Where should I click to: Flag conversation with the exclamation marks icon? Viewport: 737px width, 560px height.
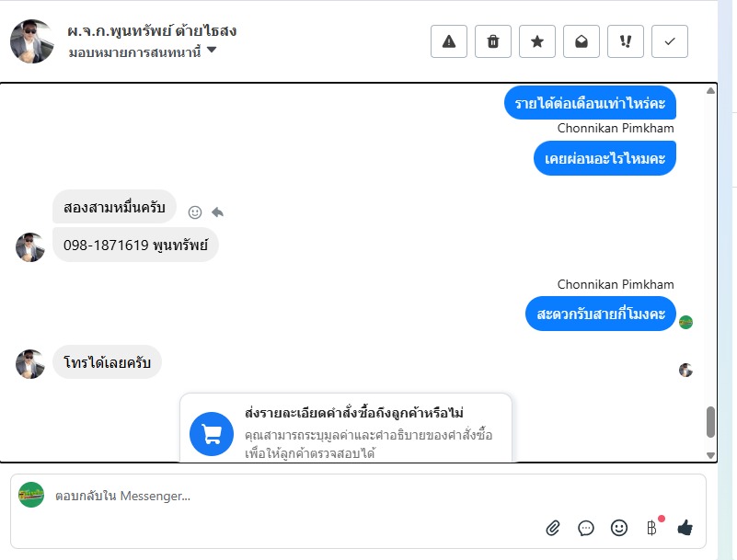point(625,41)
